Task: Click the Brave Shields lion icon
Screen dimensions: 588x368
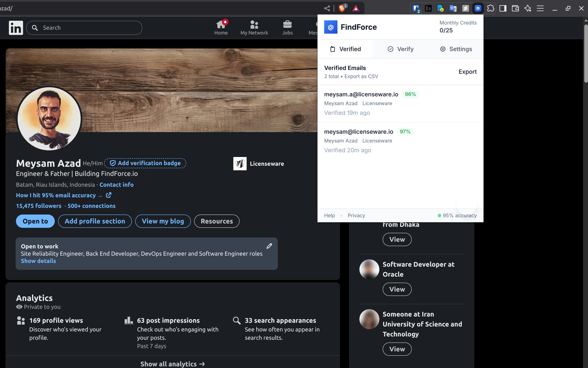Action: pyautogui.click(x=342, y=9)
